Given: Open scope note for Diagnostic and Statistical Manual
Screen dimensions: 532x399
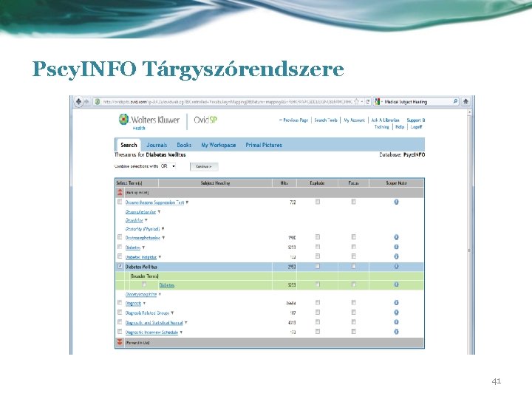Looking at the screenshot, I should (x=396, y=322).
